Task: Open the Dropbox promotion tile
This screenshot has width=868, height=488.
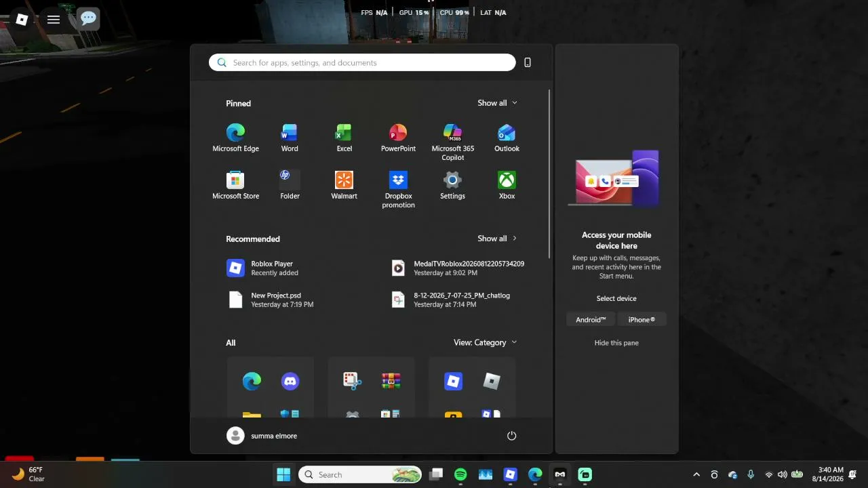Action: [x=398, y=190]
